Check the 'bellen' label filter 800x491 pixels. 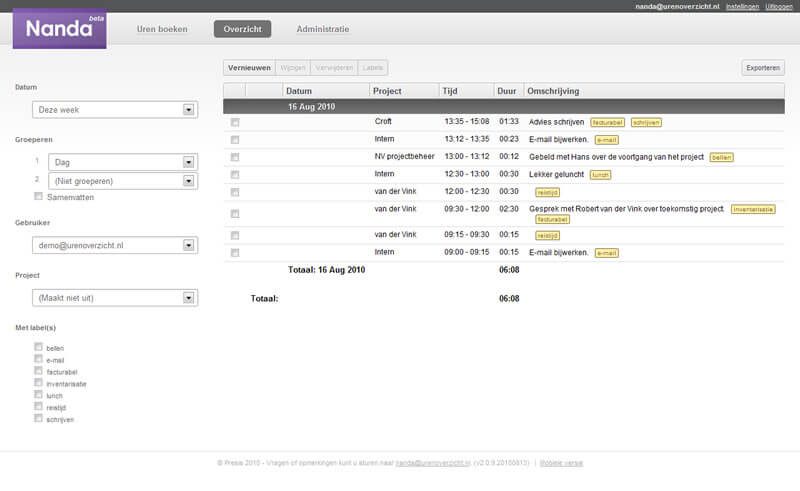click(x=38, y=347)
